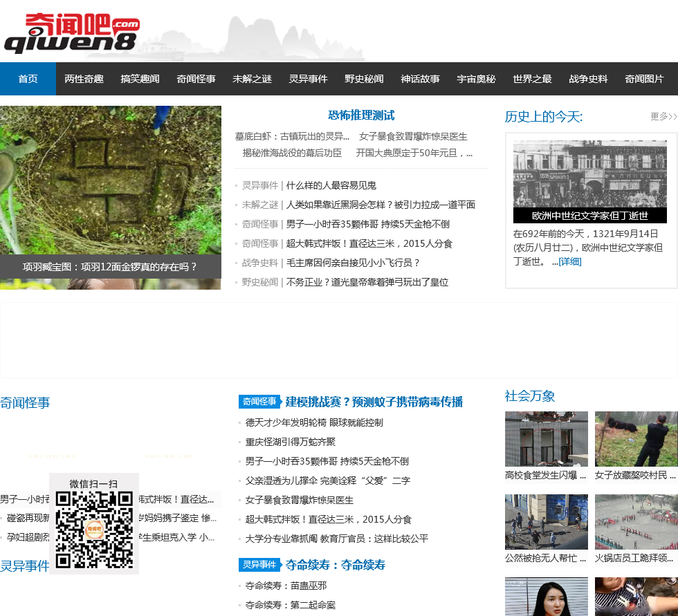Open the 但丁逝世 historical photo

tap(589, 174)
